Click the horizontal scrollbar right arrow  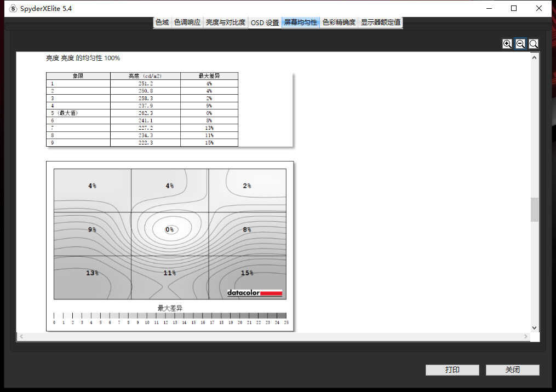tap(526, 336)
